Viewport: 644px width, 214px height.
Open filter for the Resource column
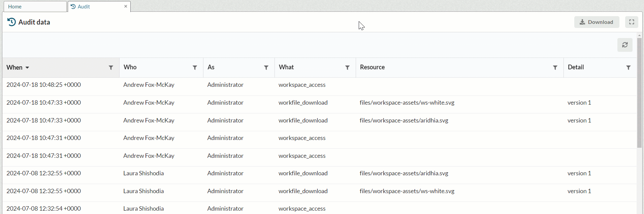tap(555, 68)
